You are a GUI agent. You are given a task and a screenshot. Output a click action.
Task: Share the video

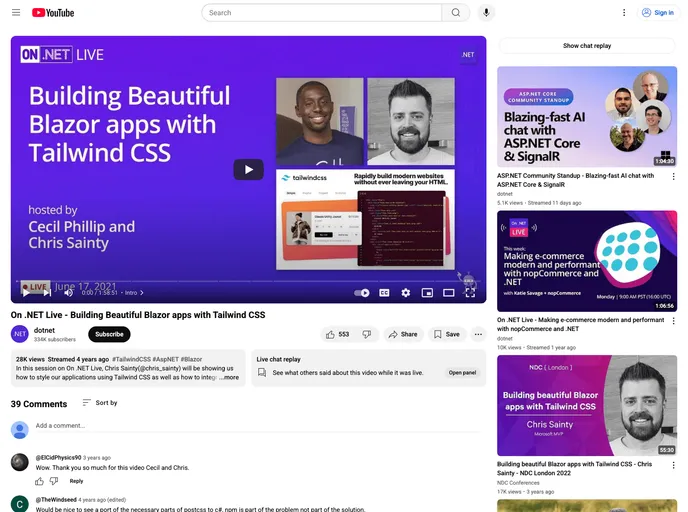tap(403, 334)
